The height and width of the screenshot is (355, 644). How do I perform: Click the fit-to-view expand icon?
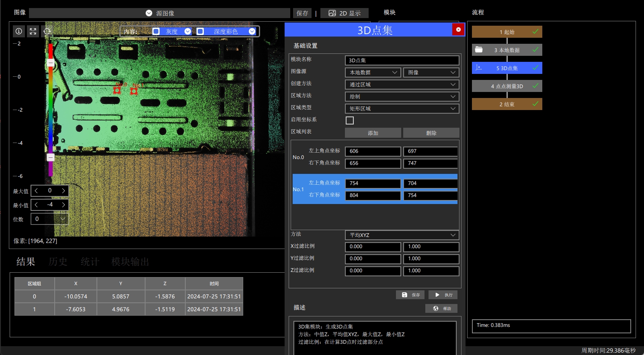(33, 31)
